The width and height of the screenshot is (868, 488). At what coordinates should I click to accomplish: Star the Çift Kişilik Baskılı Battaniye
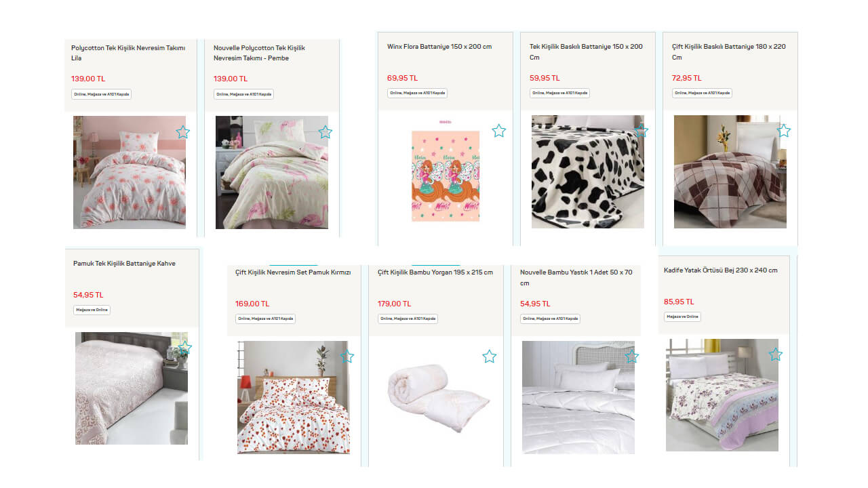pyautogui.click(x=784, y=131)
